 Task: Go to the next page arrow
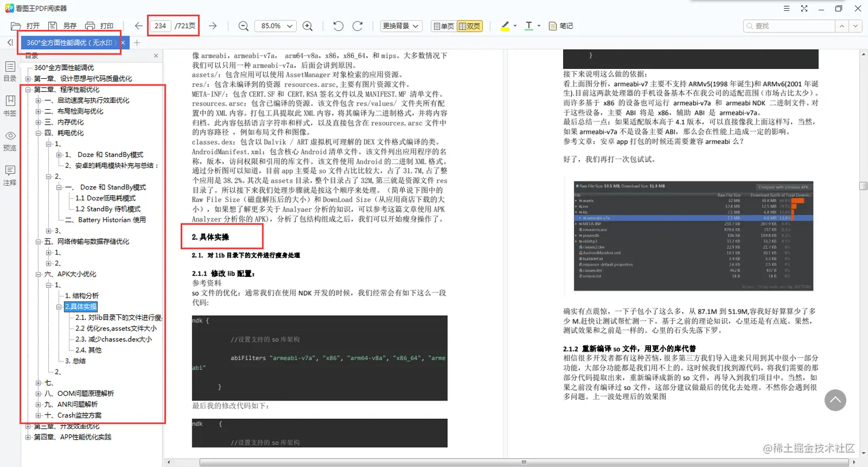point(212,26)
